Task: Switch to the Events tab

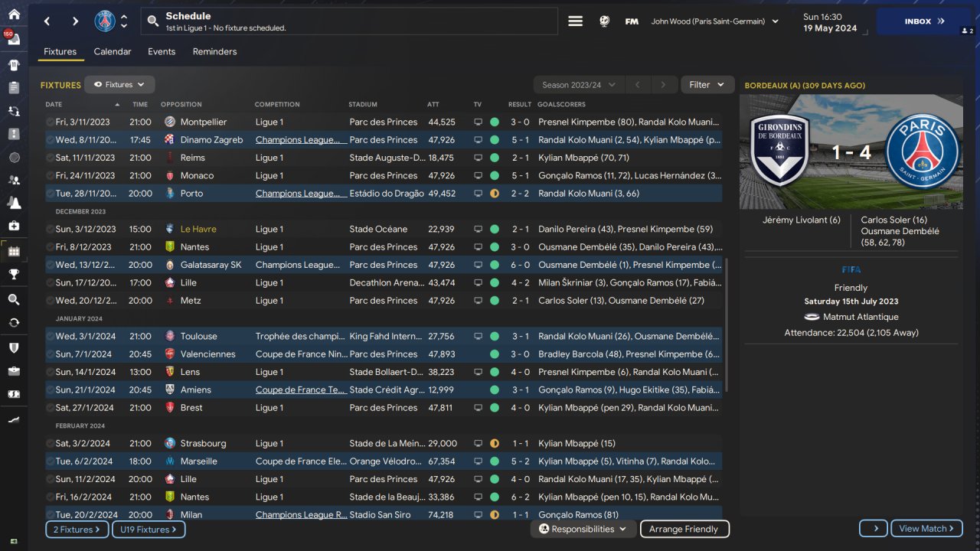Action: (x=162, y=52)
